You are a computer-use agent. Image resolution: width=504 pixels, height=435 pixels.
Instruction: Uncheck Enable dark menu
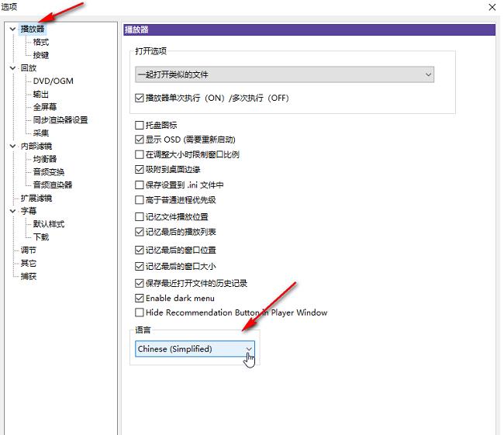coord(140,298)
